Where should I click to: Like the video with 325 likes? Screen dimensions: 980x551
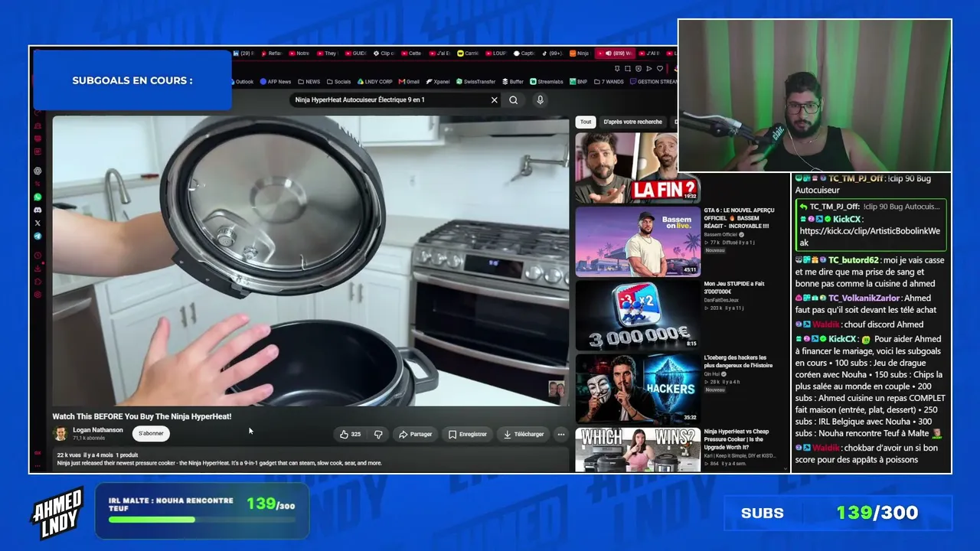point(350,434)
